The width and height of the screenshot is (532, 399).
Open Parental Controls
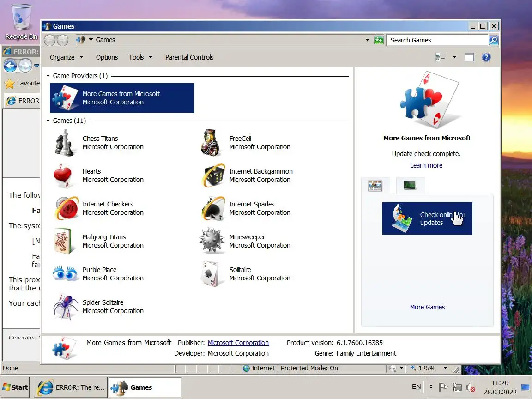click(189, 57)
